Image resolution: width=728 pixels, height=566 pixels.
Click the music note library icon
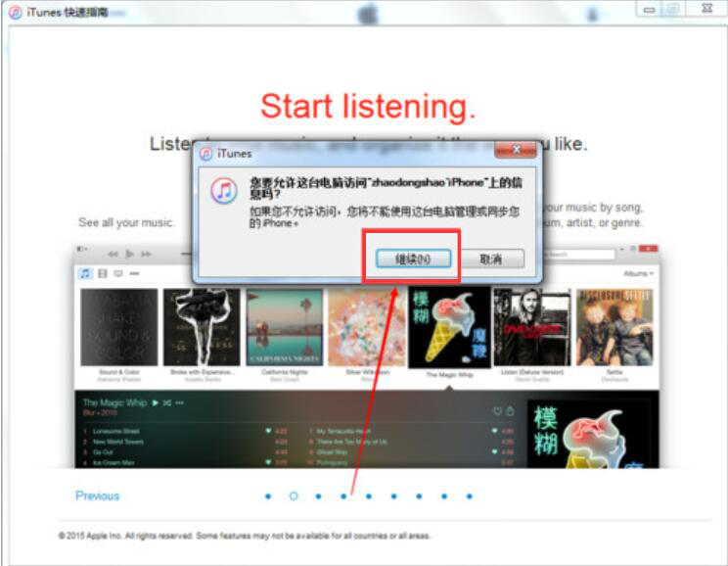pos(85,273)
